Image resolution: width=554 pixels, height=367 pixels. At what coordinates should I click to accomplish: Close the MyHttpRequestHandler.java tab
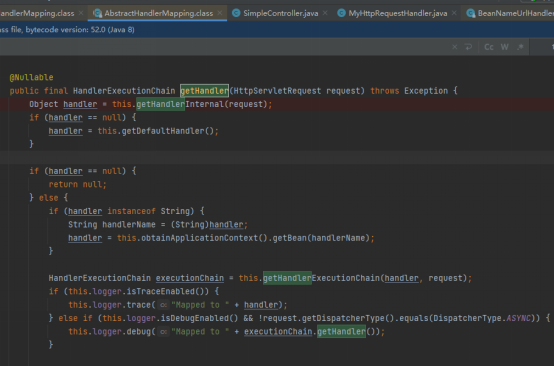pyautogui.click(x=454, y=13)
